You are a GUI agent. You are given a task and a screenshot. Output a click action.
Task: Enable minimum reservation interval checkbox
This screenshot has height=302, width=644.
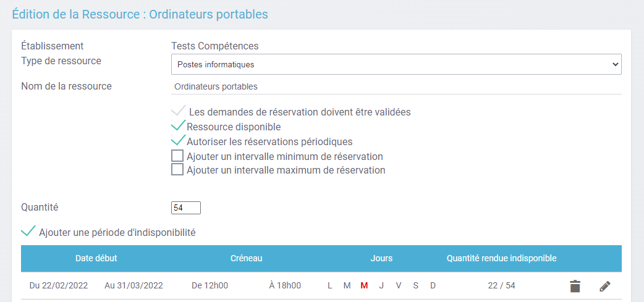pyautogui.click(x=177, y=156)
